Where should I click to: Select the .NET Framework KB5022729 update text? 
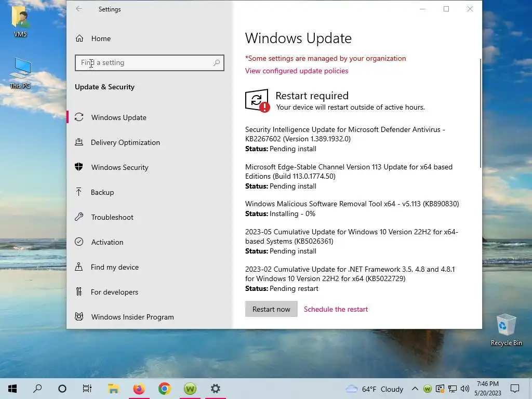point(350,274)
